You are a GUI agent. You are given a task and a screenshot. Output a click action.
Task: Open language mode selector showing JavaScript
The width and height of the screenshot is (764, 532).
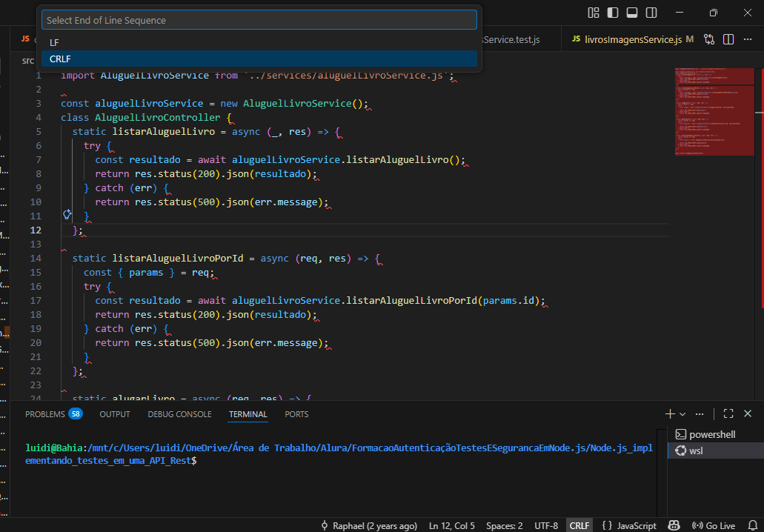click(629, 525)
